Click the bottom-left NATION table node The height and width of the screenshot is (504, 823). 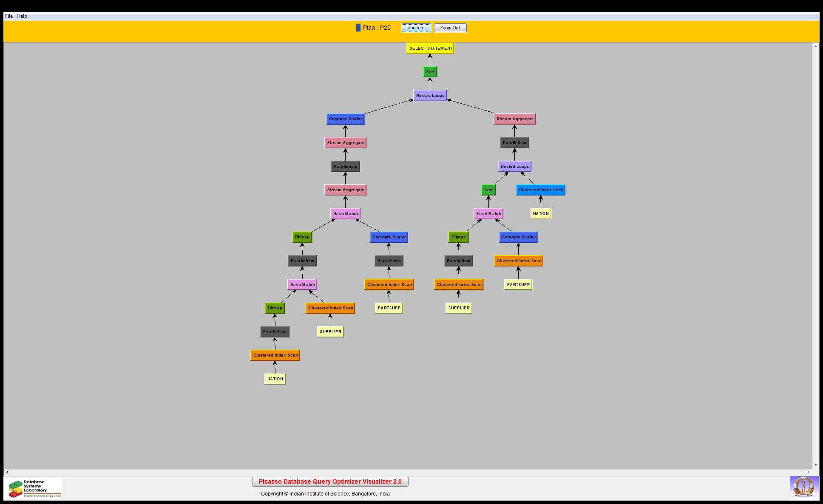click(x=275, y=379)
